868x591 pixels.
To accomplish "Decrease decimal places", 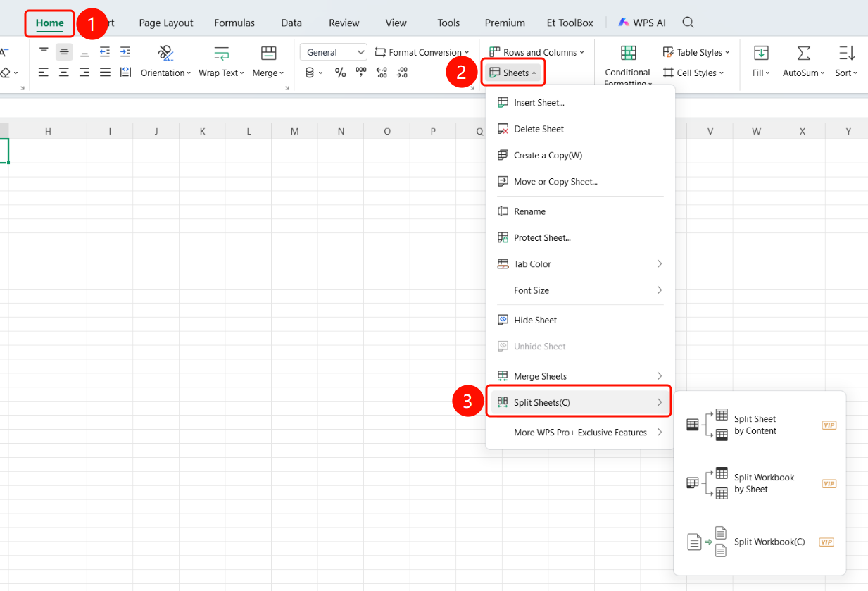I will click(x=402, y=73).
